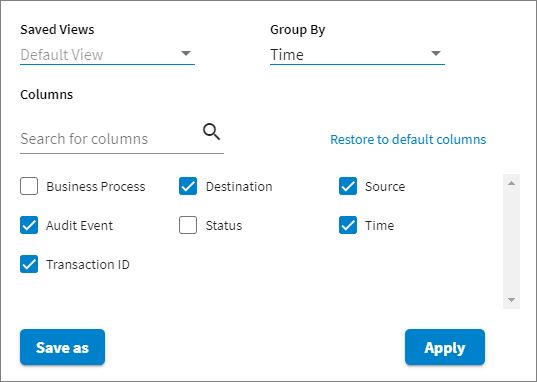
Task: Expand the Group By dropdown arrow
Action: (x=436, y=53)
